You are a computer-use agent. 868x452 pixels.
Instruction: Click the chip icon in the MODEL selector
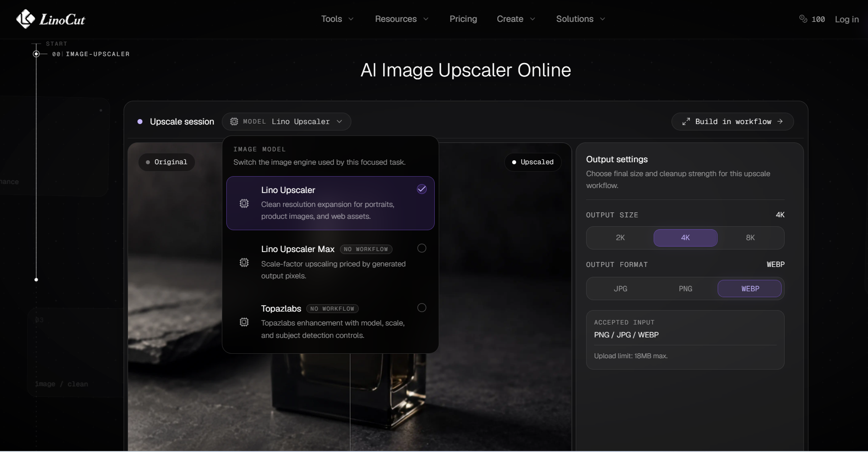234,122
